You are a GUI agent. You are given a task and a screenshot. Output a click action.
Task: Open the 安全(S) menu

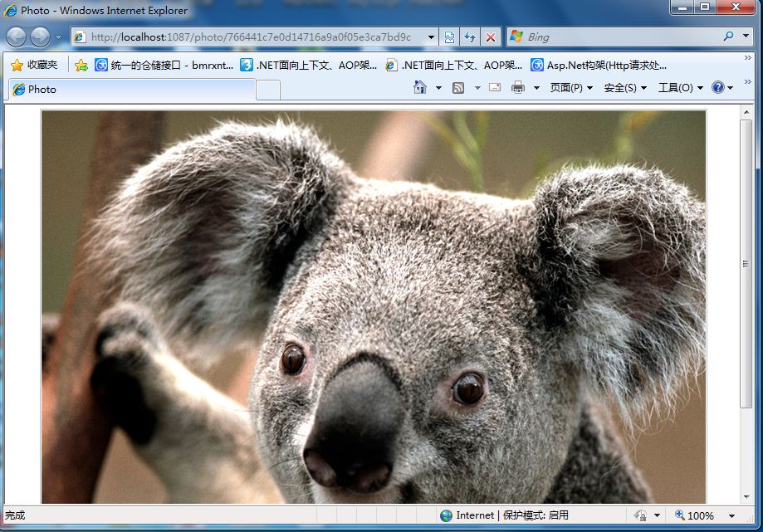(x=625, y=88)
